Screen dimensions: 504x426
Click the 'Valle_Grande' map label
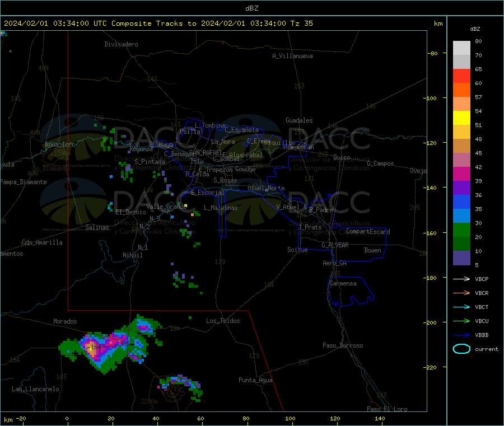166,207
